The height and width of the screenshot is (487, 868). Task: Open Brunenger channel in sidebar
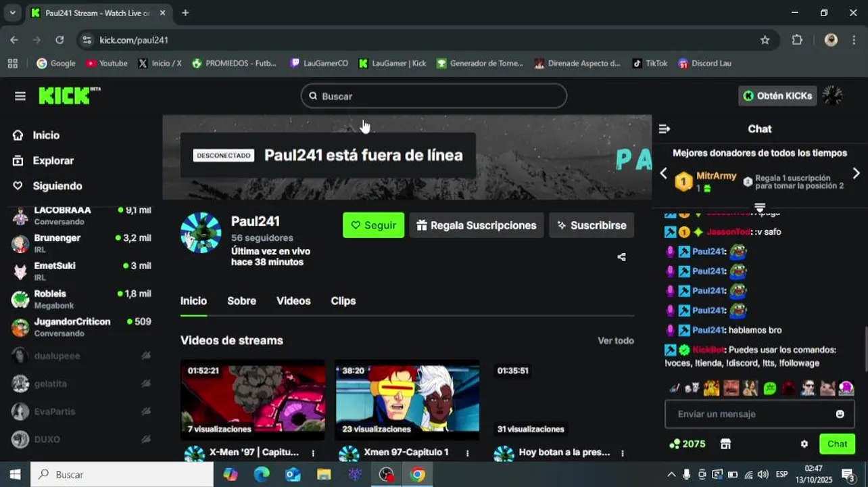click(81, 243)
